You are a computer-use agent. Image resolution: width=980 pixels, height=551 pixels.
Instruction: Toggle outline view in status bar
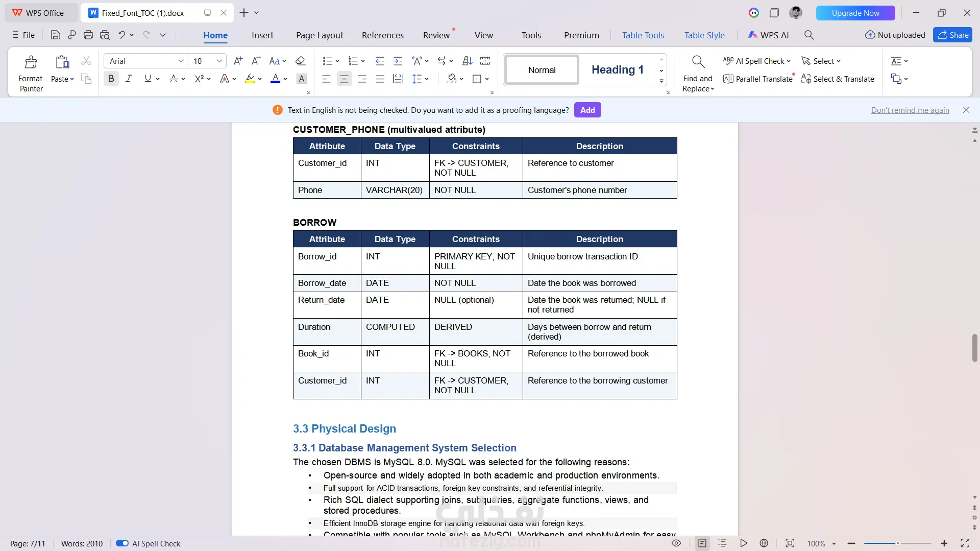[722, 543]
